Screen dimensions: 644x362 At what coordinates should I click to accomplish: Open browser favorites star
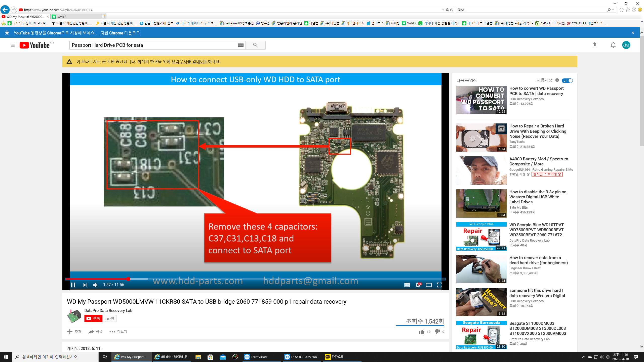point(628,10)
